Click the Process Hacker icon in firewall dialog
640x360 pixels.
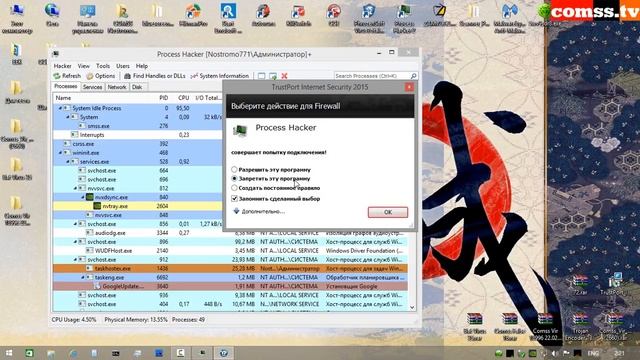pos(240,131)
